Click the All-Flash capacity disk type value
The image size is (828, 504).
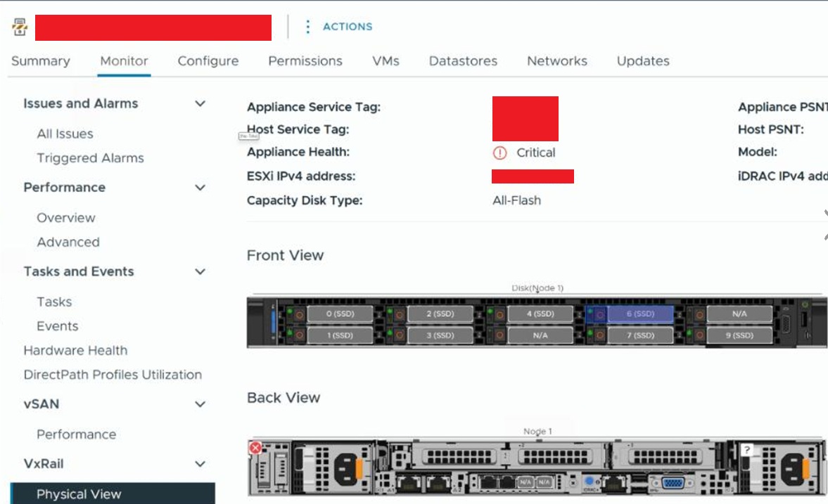click(516, 200)
